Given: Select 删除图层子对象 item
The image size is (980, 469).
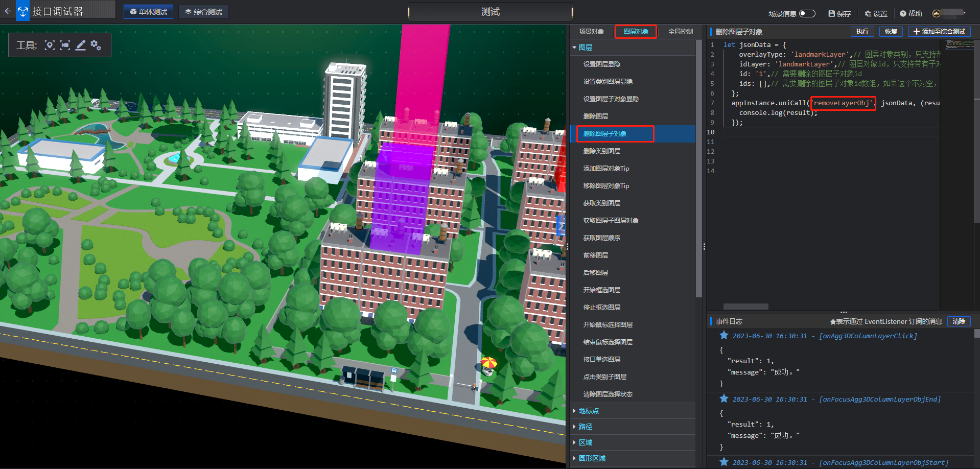Looking at the screenshot, I should tap(633, 134).
